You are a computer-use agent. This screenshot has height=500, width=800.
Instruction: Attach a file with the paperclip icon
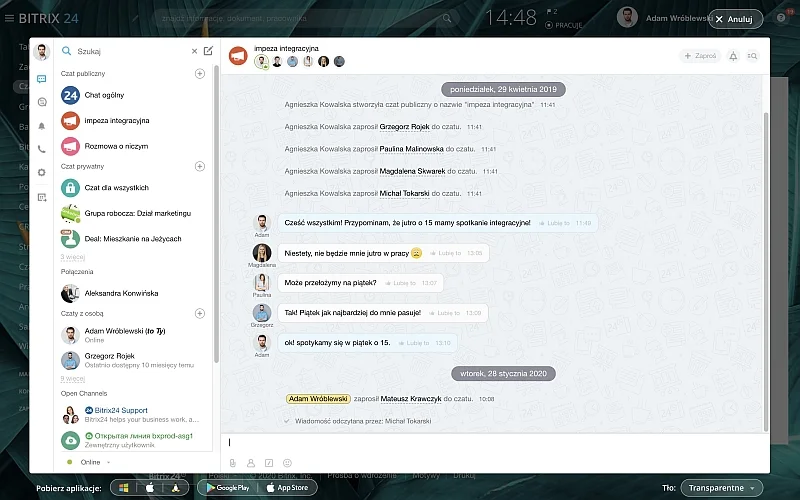pos(233,463)
